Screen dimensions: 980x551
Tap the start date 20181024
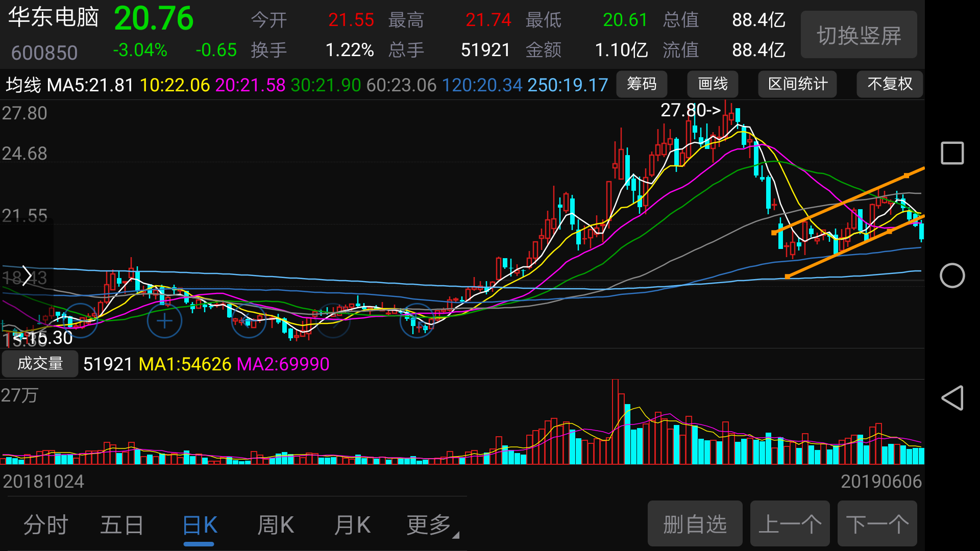point(43,482)
